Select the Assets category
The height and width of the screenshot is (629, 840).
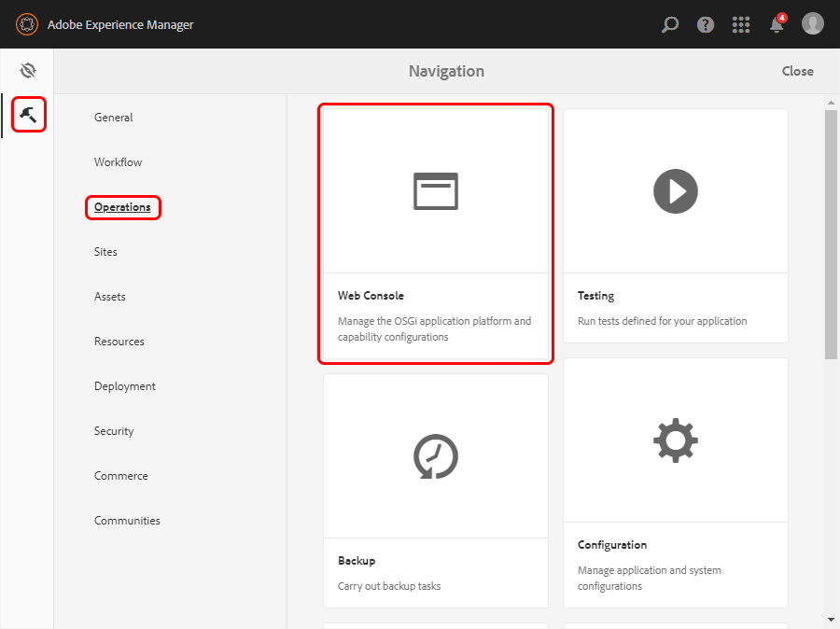coord(110,297)
